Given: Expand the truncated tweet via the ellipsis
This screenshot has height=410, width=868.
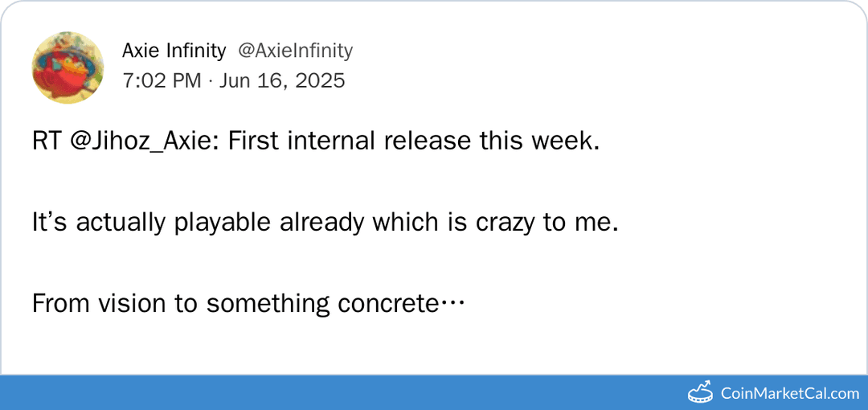Looking at the screenshot, I should (x=455, y=305).
